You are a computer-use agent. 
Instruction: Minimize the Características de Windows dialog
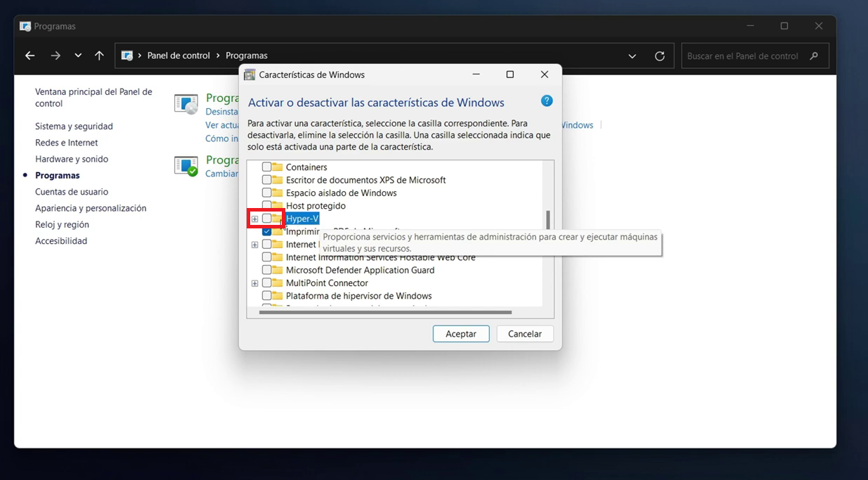coord(476,74)
